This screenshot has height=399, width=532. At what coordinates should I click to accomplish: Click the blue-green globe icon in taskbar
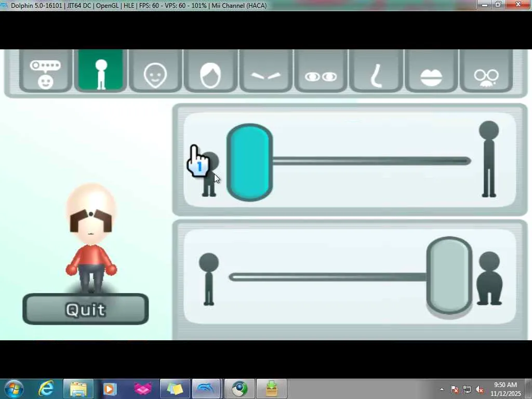240,389
